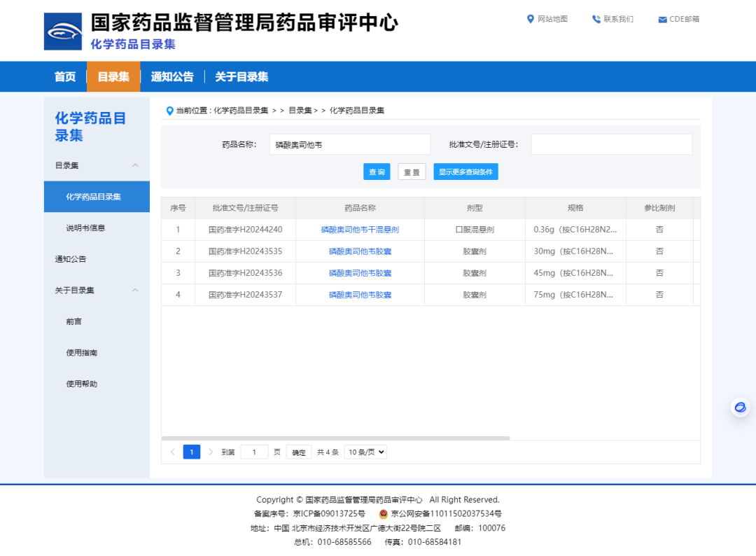
Task: Click the police badge icon in footer
Action: click(x=383, y=513)
